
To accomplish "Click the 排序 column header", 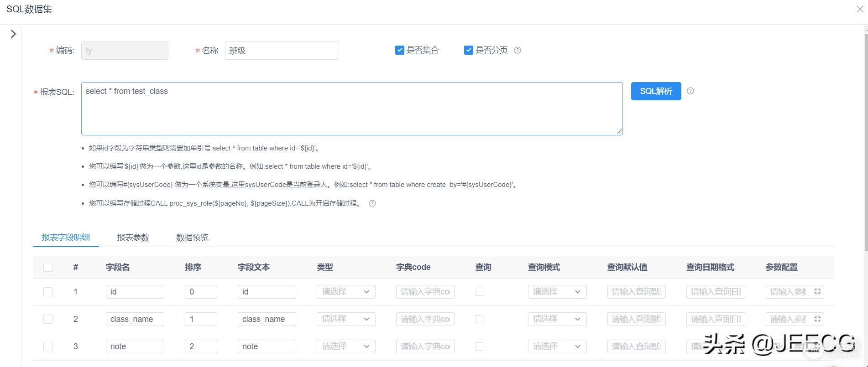I will (x=193, y=267).
